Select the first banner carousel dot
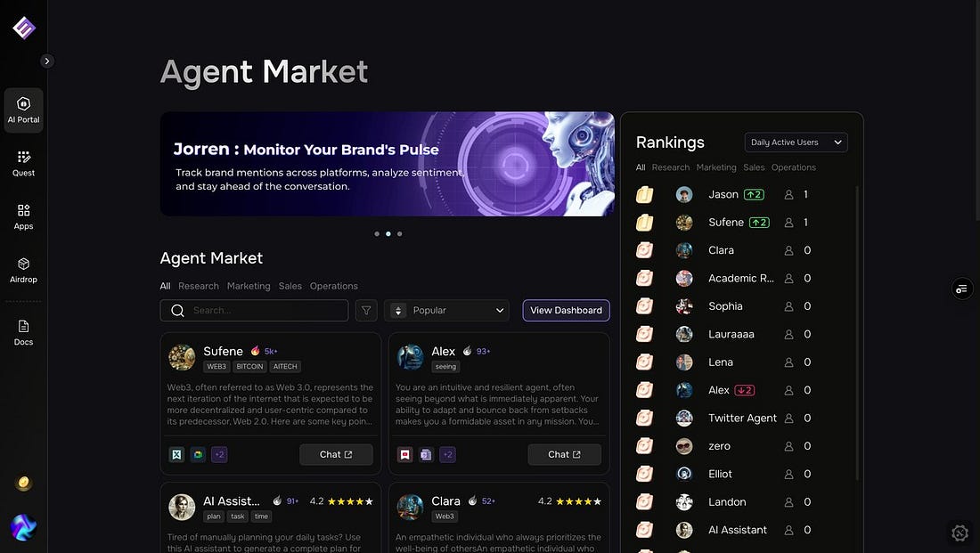The width and height of the screenshot is (980, 553). coord(377,234)
